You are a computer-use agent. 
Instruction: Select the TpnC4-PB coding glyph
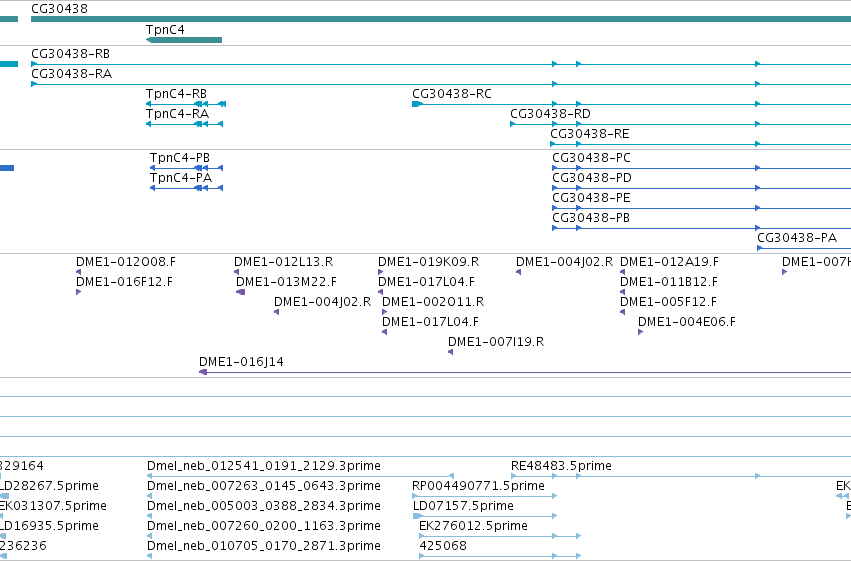(x=186, y=168)
